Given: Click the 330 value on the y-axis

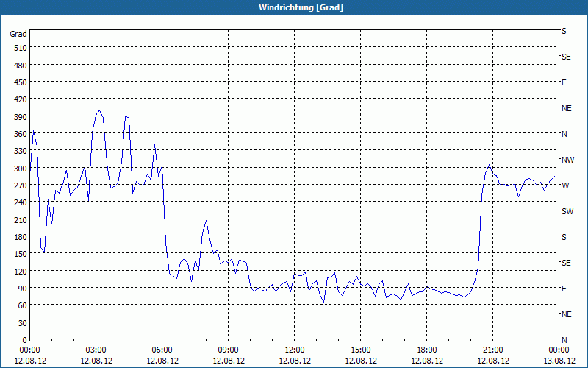Looking at the screenshot, I should 21,151.
